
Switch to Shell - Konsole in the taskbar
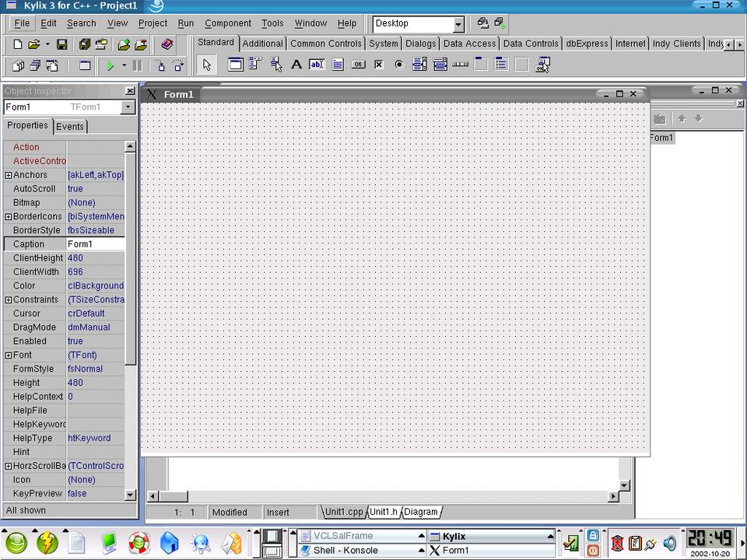(345, 551)
